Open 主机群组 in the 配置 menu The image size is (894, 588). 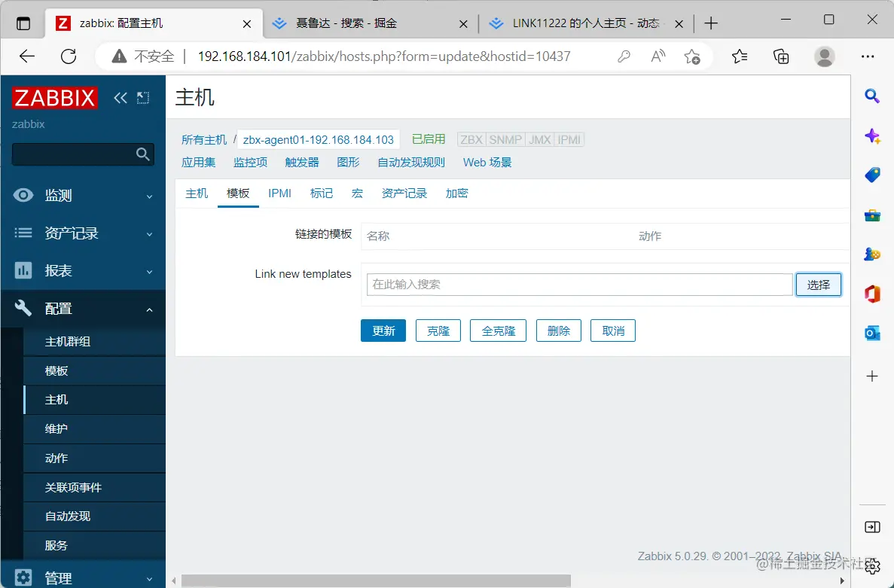(x=68, y=341)
